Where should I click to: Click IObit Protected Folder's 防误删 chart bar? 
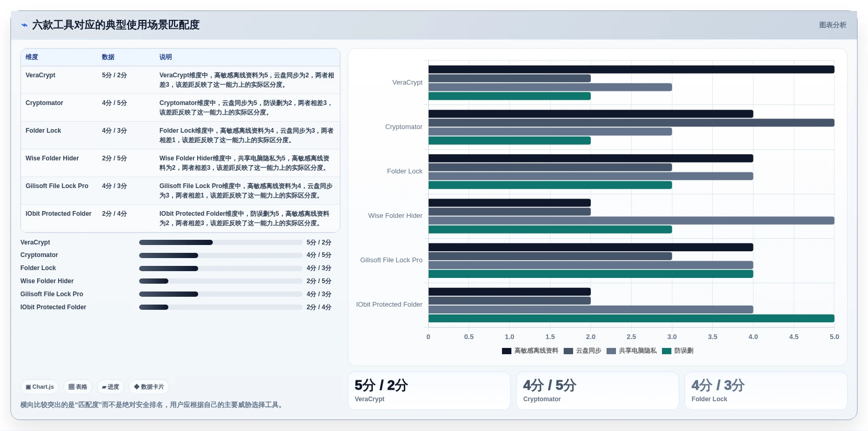(x=631, y=319)
